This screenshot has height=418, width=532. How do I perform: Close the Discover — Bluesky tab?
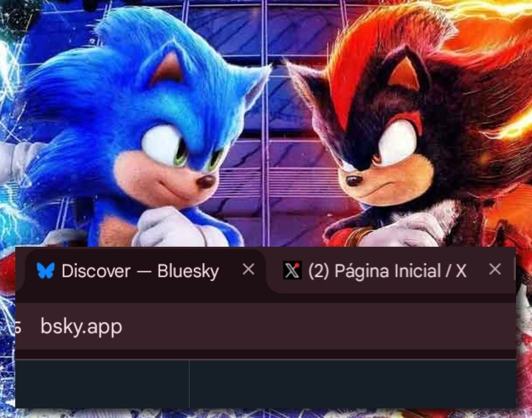248,270
